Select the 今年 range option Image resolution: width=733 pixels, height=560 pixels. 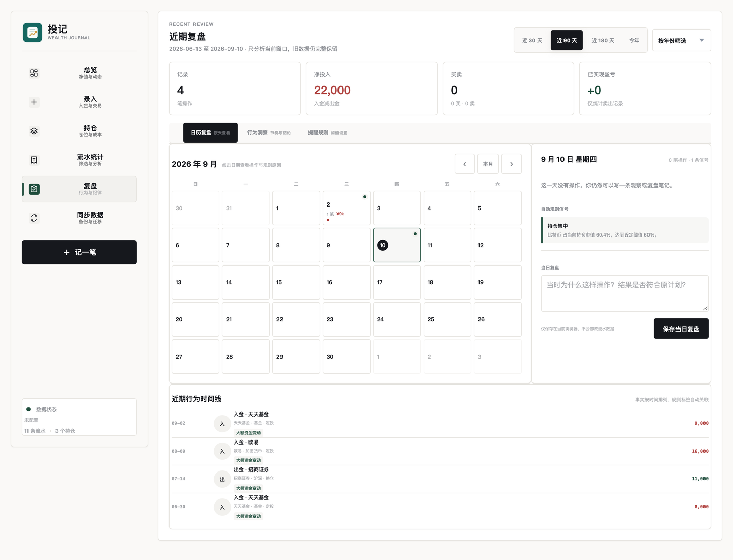click(x=634, y=40)
